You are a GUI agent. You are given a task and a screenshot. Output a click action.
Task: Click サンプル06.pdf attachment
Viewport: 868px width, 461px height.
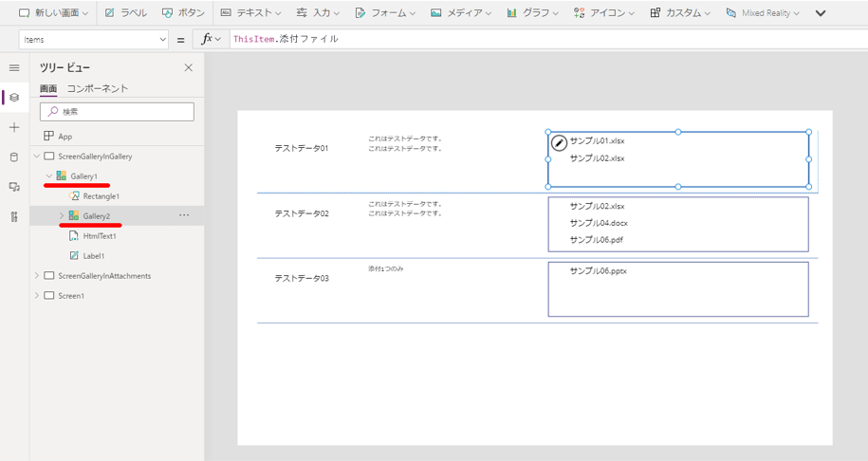597,240
